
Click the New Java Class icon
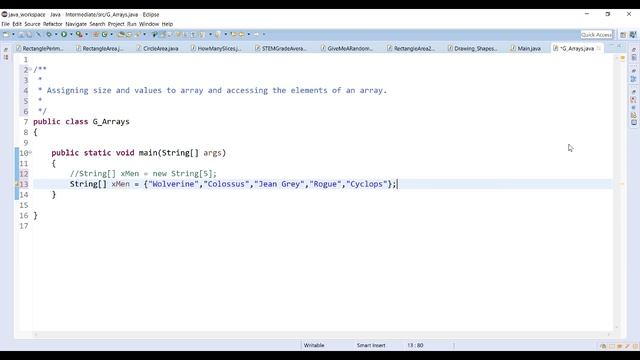tap(104, 35)
